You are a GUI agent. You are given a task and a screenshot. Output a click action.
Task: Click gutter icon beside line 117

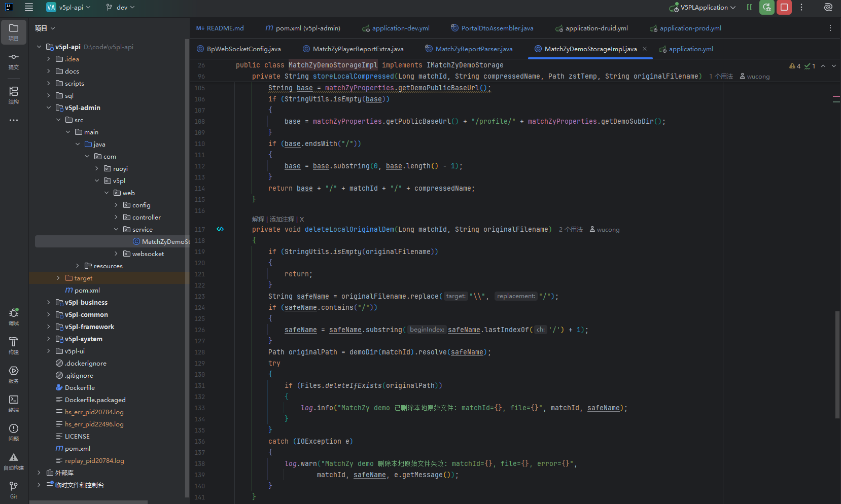220,229
